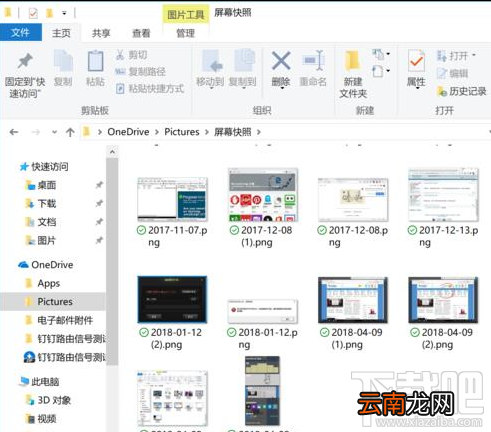Open the Properties checkmark icon
The width and height of the screenshot is (491, 432).
click(x=416, y=61)
